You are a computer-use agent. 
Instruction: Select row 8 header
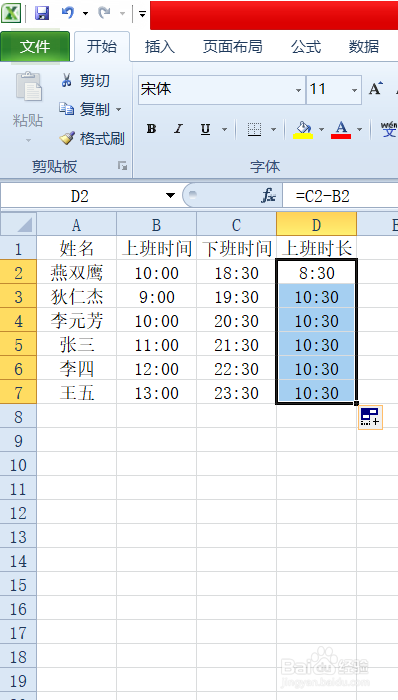coord(18,416)
